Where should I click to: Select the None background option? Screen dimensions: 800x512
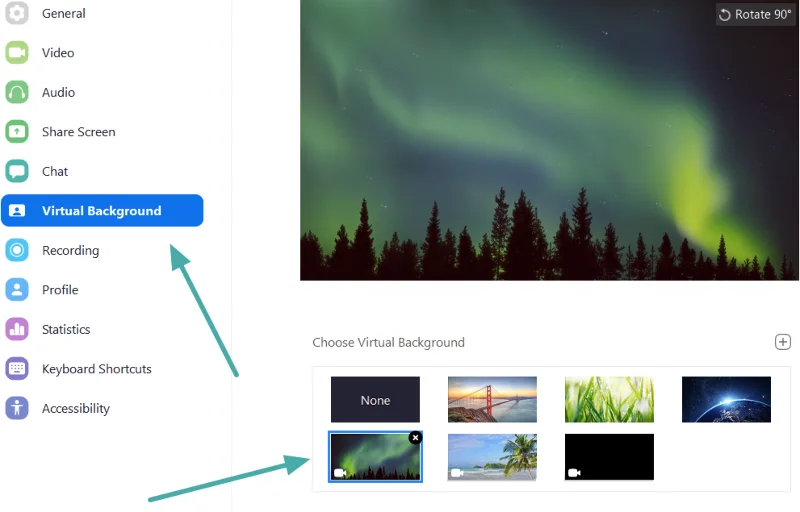coord(376,400)
